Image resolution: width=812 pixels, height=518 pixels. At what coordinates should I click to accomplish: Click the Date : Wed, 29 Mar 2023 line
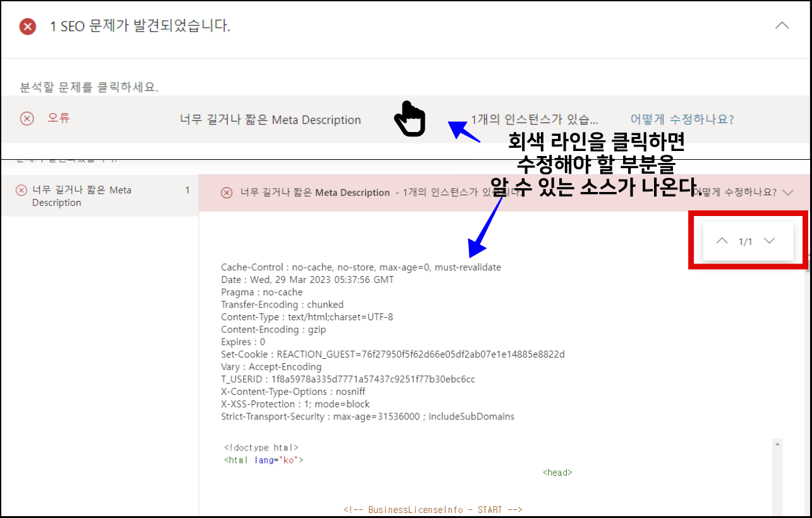[x=307, y=279]
